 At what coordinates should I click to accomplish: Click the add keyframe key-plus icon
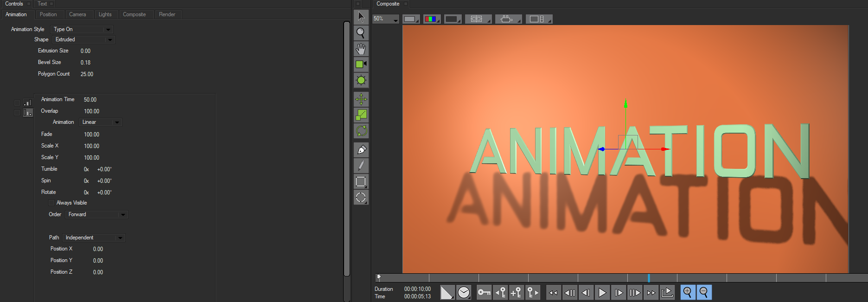[516, 292]
